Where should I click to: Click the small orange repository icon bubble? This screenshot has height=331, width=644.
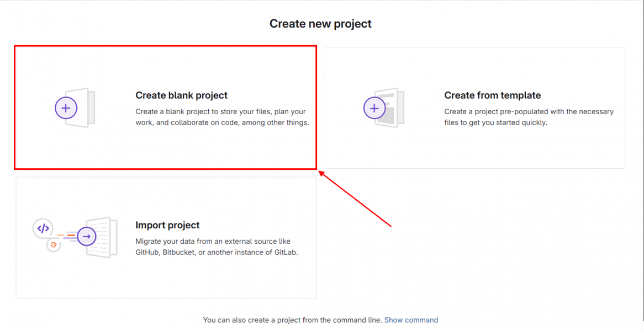click(54, 245)
